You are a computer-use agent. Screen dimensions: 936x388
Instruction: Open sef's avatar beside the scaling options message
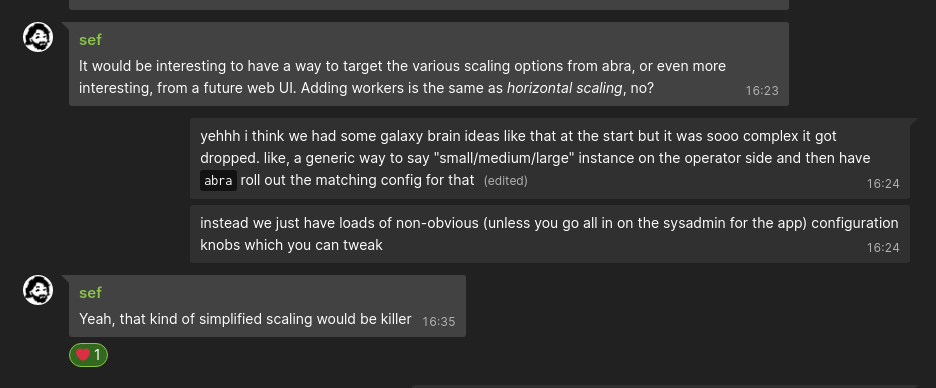[38, 38]
